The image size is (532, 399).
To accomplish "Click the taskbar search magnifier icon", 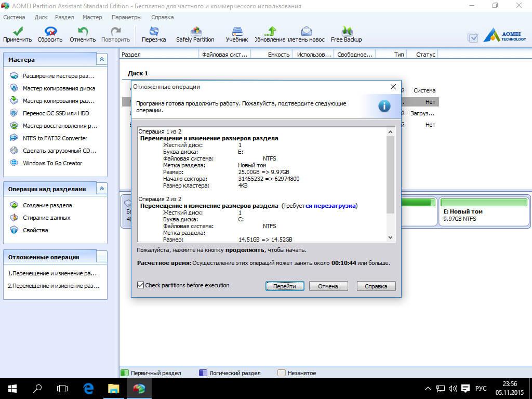I will (37, 389).
